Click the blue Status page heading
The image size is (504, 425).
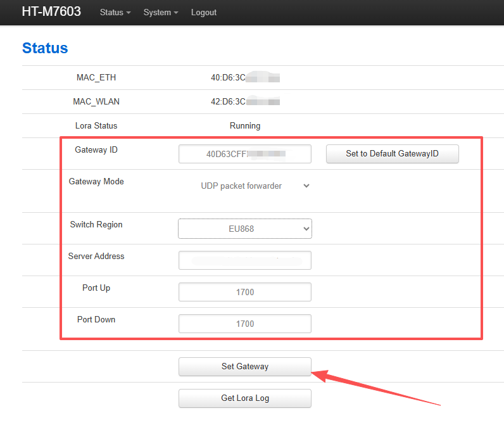pos(45,48)
